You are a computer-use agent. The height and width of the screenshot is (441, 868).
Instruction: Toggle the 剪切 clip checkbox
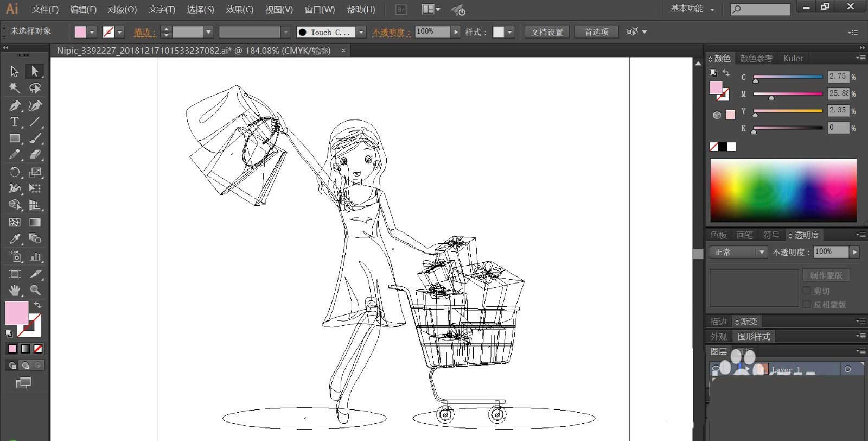pyautogui.click(x=807, y=291)
